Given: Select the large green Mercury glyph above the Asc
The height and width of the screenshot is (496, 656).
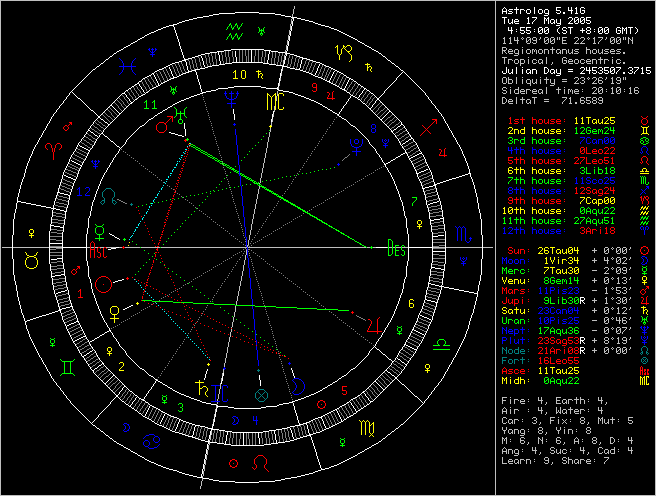Looking at the screenshot, I should click(x=100, y=232).
